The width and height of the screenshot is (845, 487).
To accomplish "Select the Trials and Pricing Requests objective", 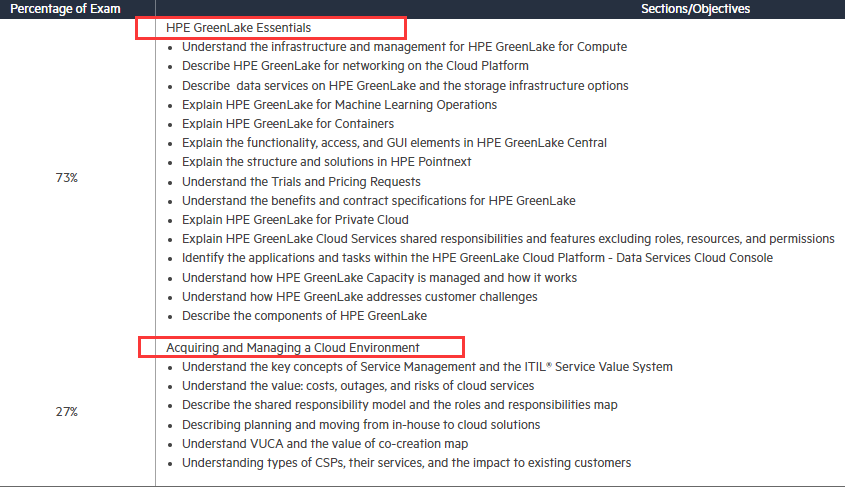I will point(301,182).
